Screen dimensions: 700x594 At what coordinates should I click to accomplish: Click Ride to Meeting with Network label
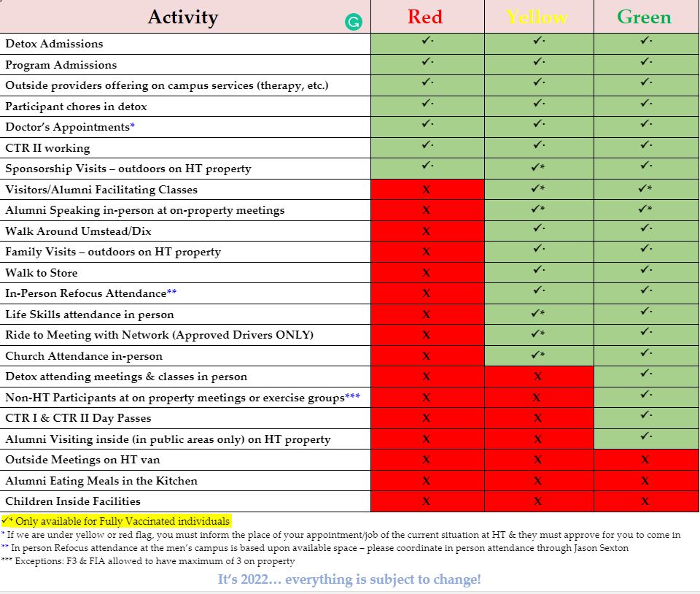coord(160,335)
